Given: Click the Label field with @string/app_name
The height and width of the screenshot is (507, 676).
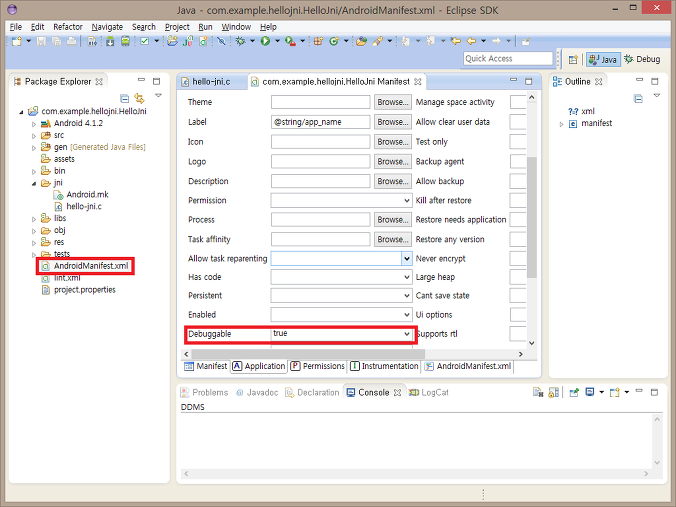Looking at the screenshot, I should (x=320, y=122).
